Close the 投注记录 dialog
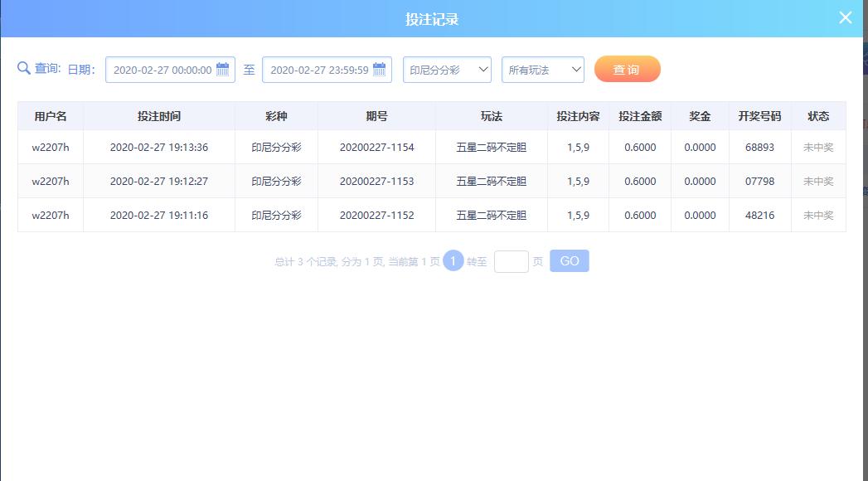This screenshot has height=481, width=868. point(846,17)
